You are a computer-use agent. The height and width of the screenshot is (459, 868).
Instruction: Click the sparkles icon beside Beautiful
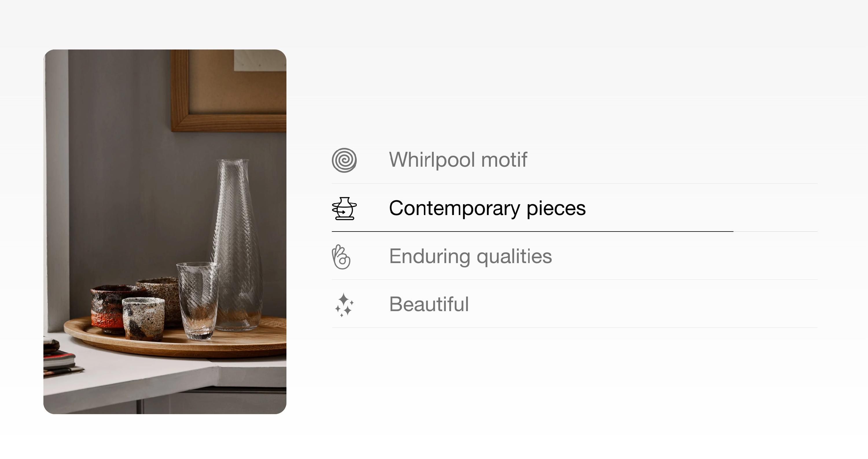(344, 305)
